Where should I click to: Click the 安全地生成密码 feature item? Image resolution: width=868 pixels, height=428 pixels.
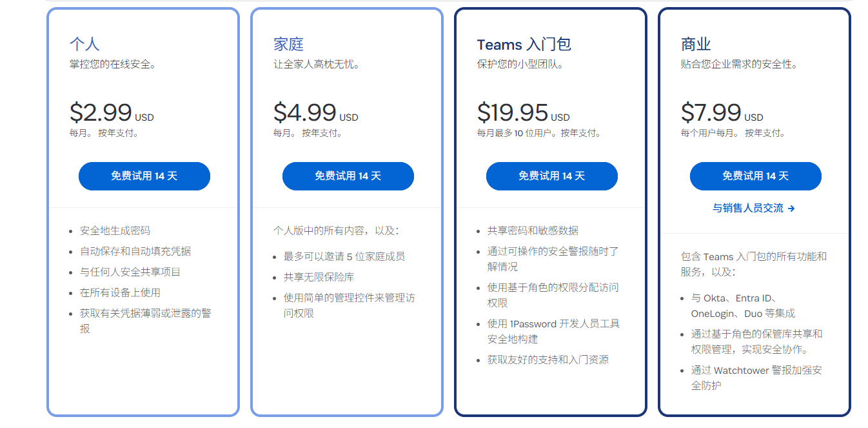pos(115,230)
